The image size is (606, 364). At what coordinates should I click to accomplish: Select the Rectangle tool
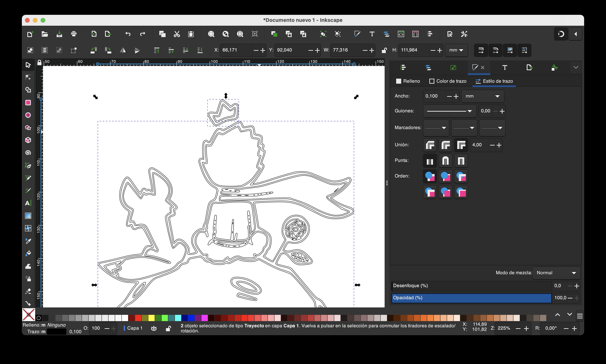[x=28, y=103]
